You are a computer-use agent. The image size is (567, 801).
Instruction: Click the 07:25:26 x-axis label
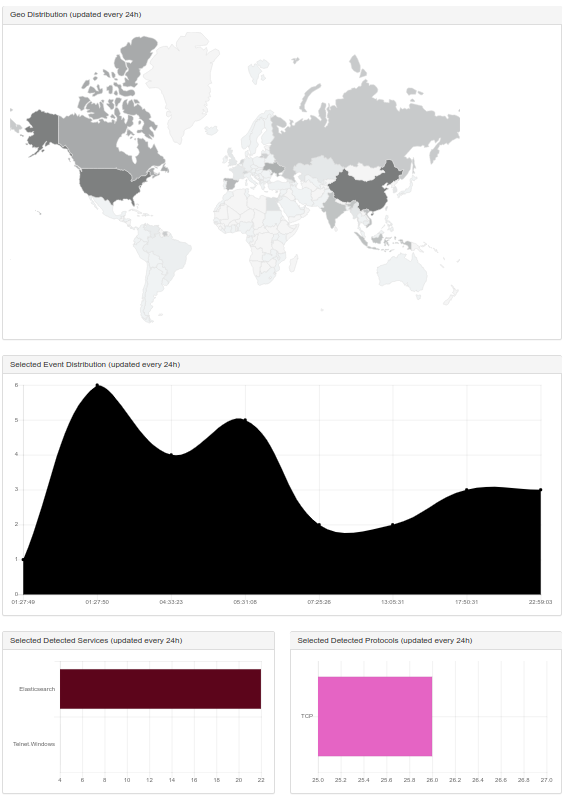point(319,602)
